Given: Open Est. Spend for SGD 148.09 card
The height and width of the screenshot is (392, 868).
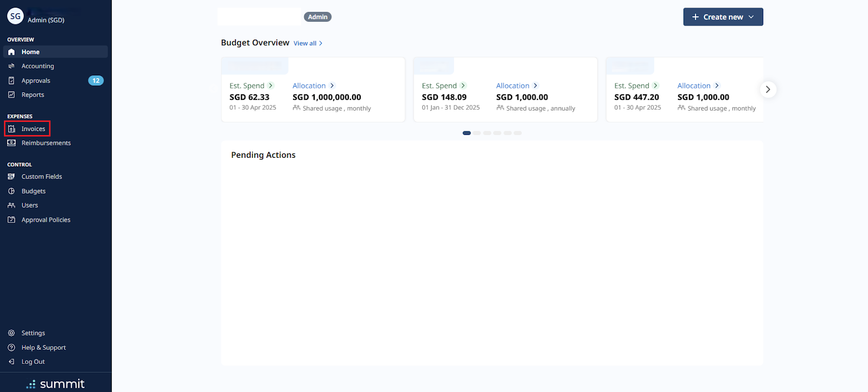Looking at the screenshot, I should 439,86.
